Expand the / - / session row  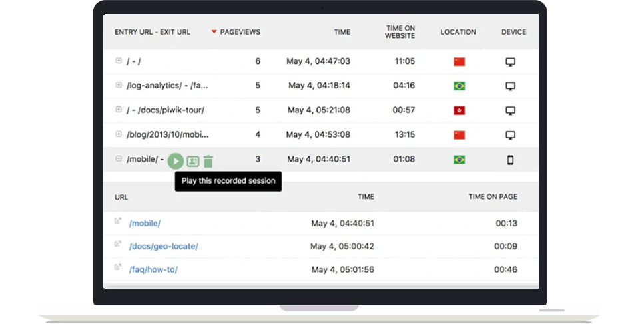tap(119, 61)
